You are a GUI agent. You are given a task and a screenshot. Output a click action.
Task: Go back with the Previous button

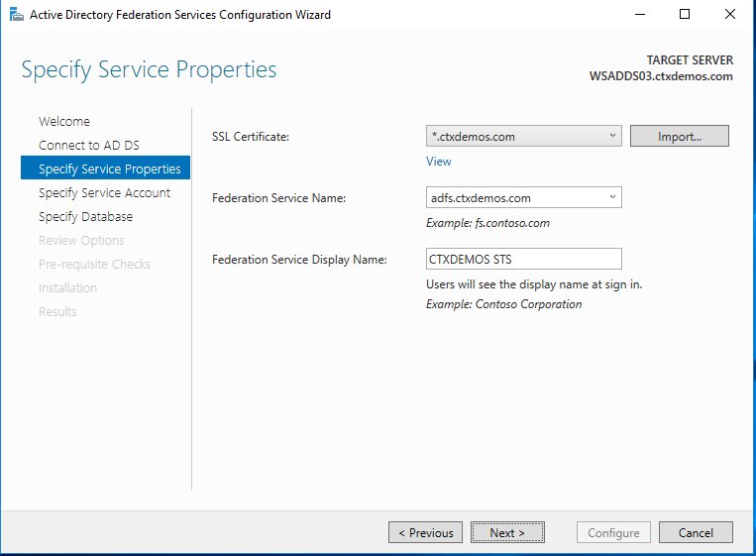(425, 532)
